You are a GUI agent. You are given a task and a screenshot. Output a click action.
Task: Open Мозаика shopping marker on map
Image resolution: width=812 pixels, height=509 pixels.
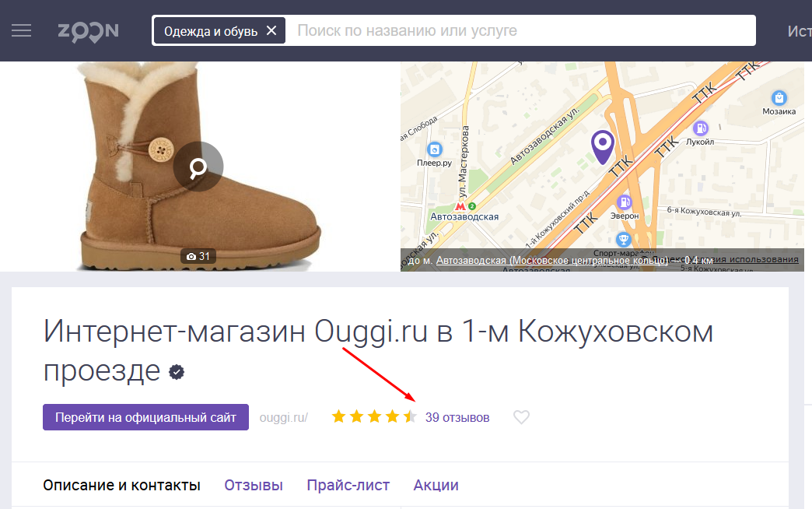tap(779, 97)
